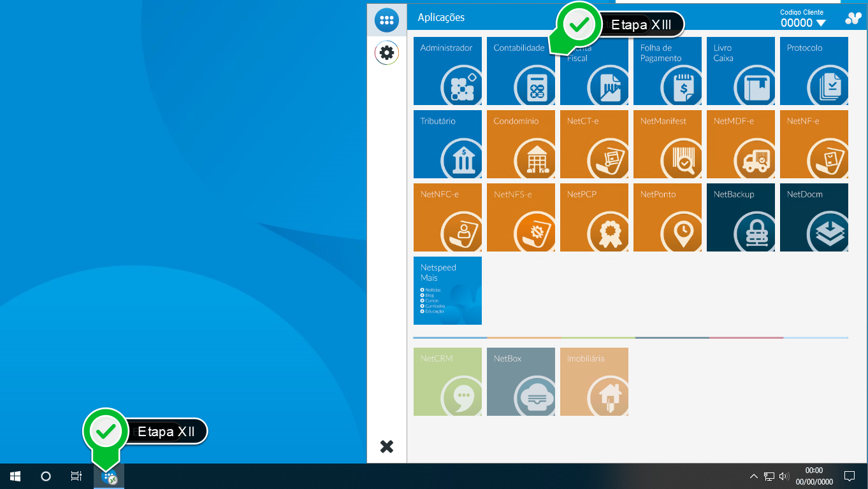
Task: Launch the NetPonto tile
Action: click(x=667, y=217)
